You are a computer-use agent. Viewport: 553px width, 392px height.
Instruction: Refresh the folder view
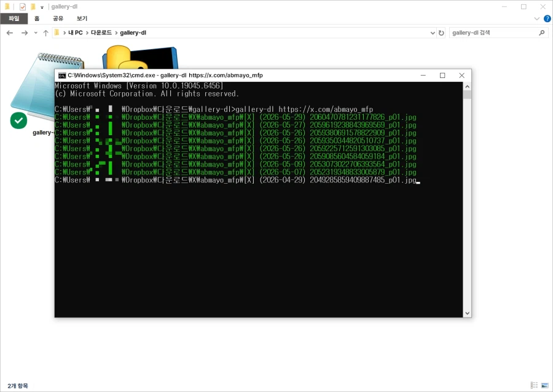coord(441,33)
